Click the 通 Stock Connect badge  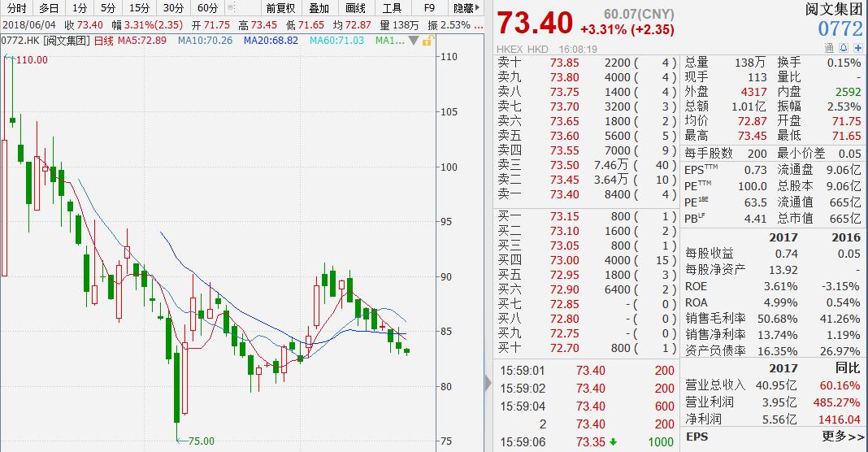830,48
